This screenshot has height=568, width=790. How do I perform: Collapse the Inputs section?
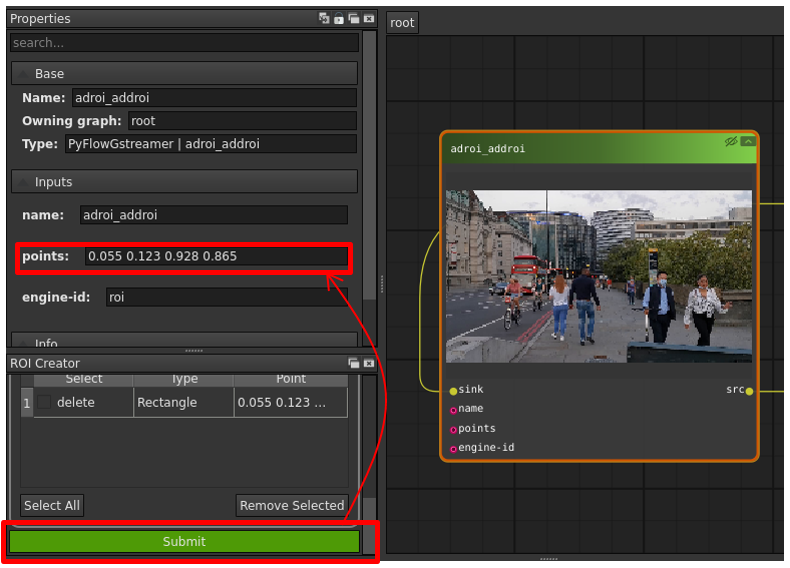pos(24,182)
